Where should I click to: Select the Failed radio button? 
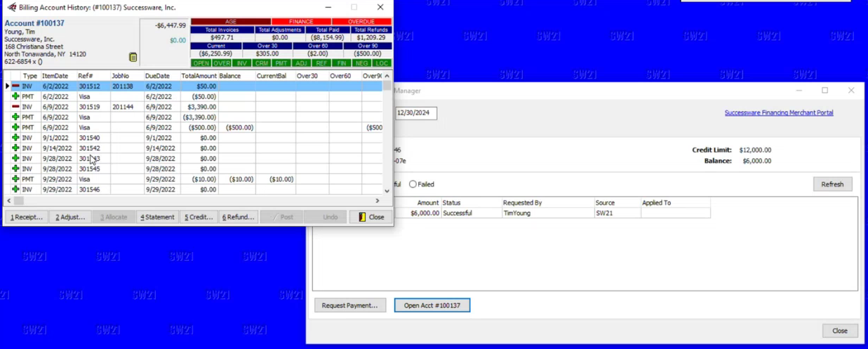[413, 184]
